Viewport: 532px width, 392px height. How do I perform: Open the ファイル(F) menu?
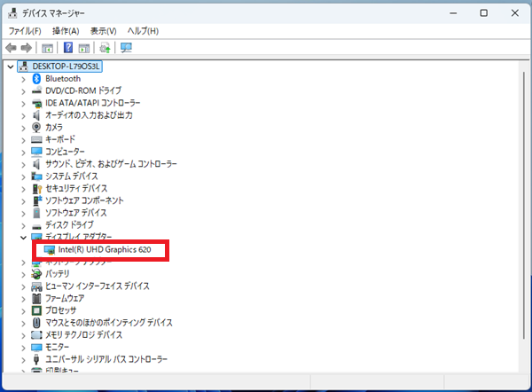[25, 31]
